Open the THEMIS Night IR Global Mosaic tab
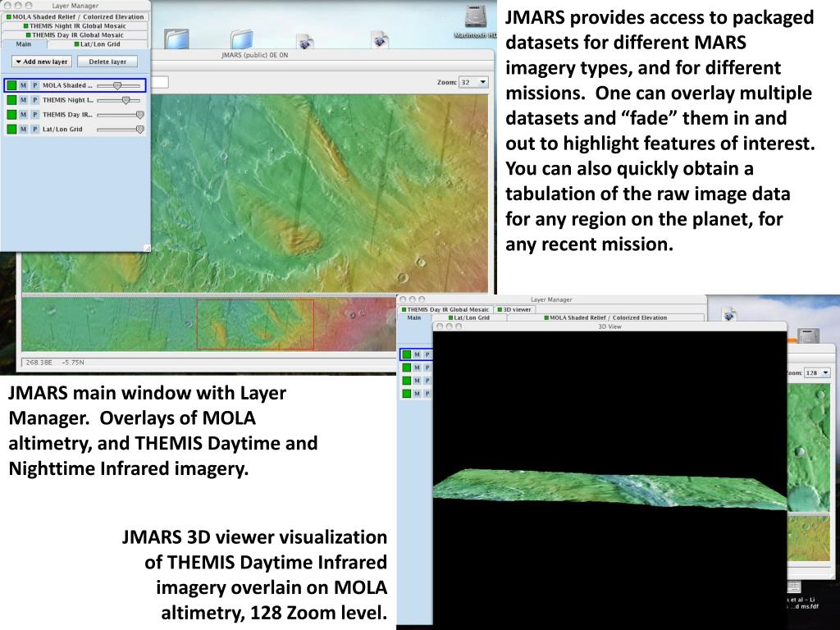 (x=75, y=25)
